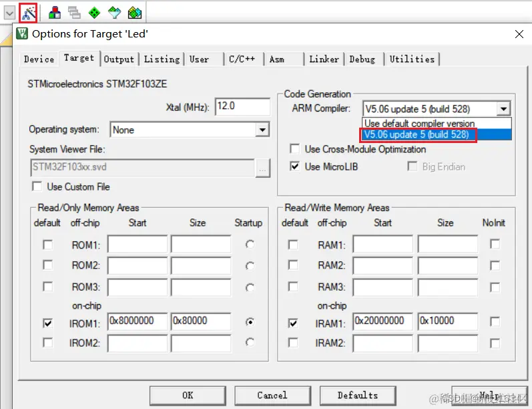
Task: Click the RAM1 Size field
Action: pos(448,243)
